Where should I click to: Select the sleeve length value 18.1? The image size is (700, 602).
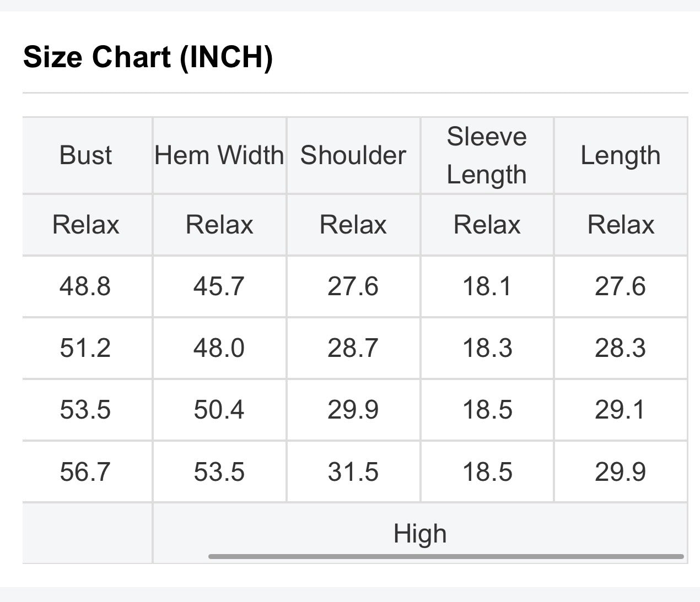point(487,286)
